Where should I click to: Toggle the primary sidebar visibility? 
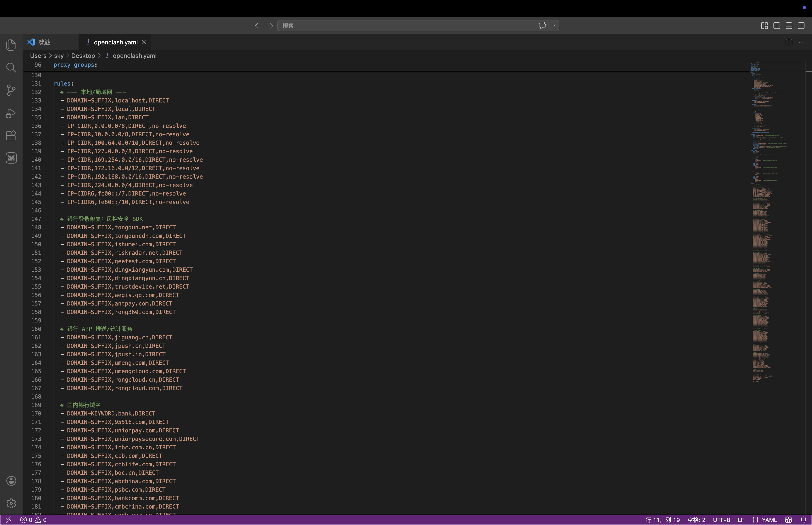(x=777, y=26)
